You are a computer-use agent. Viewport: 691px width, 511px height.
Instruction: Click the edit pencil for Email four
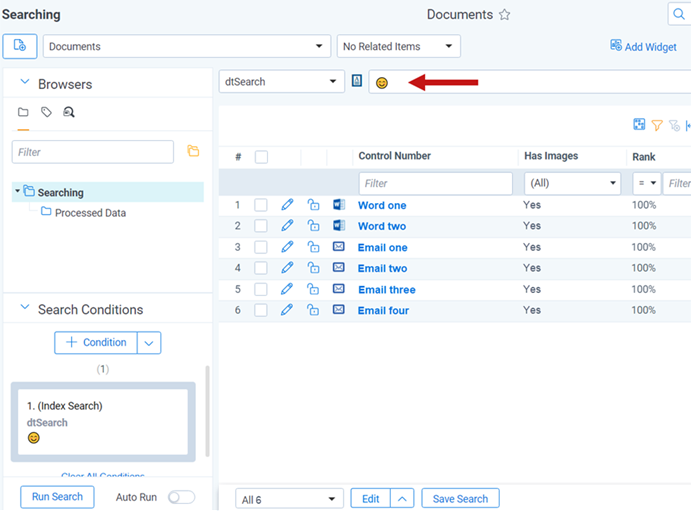point(287,309)
